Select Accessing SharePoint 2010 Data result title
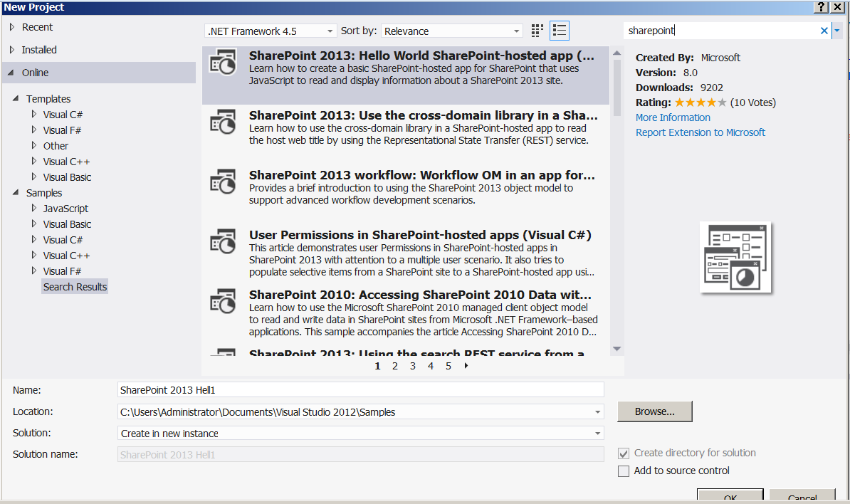 [420, 295]
